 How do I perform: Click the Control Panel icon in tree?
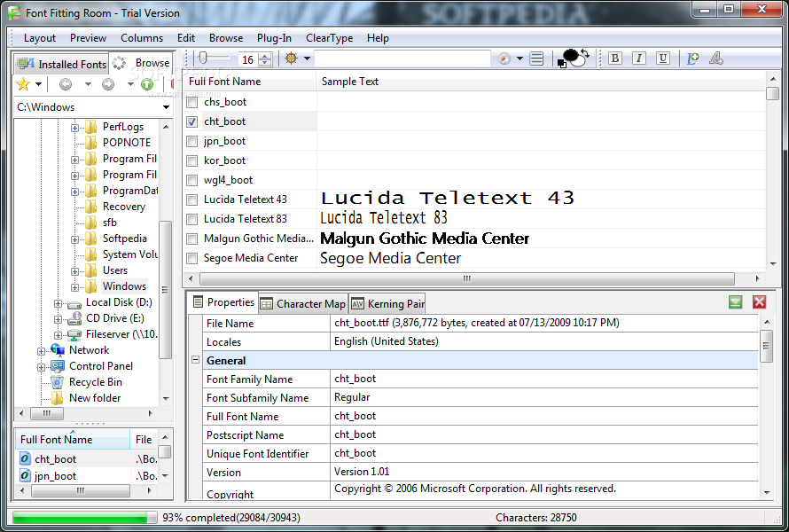[x=58, y=366]
